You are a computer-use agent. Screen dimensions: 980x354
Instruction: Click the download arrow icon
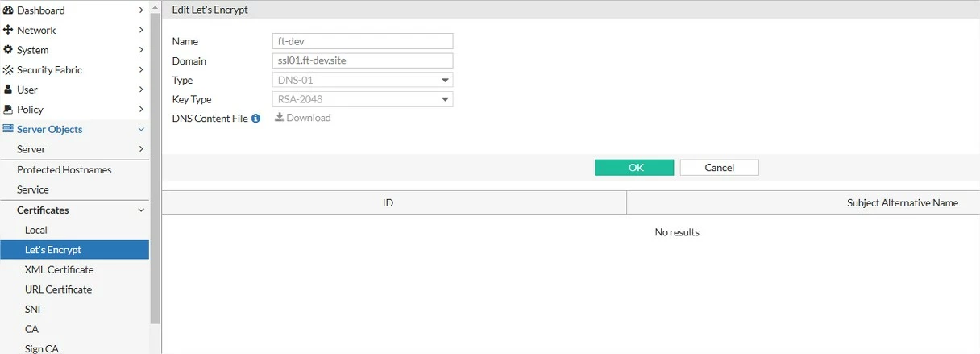click(x=280, y=117)
